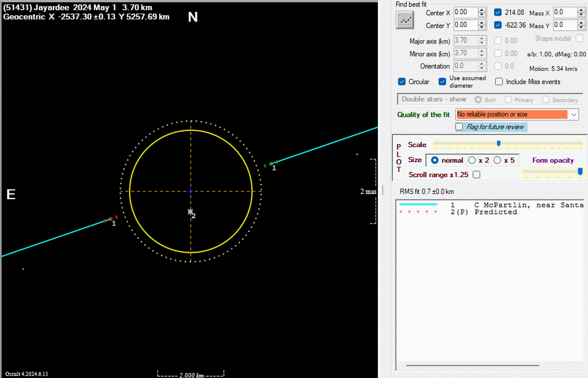
Task: Enable Scroll range x1.25 checkbox
Action: (477, 175)
